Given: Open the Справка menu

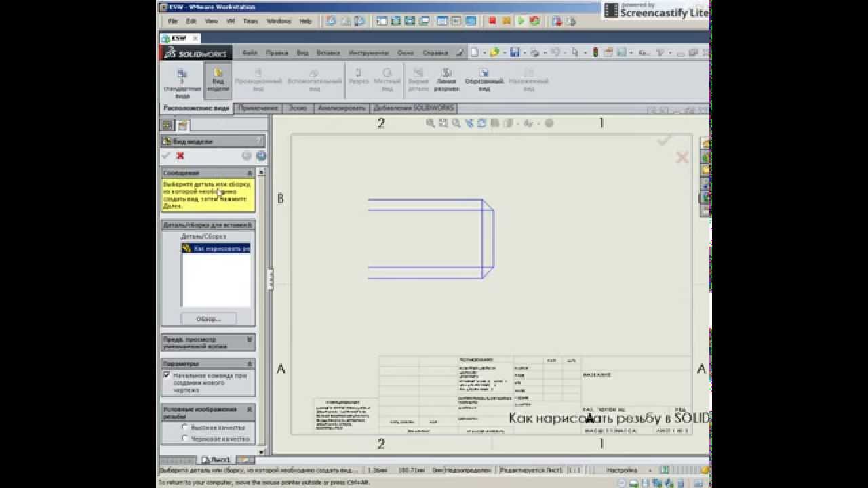Looking at the screenshot, I should [435, 52].
